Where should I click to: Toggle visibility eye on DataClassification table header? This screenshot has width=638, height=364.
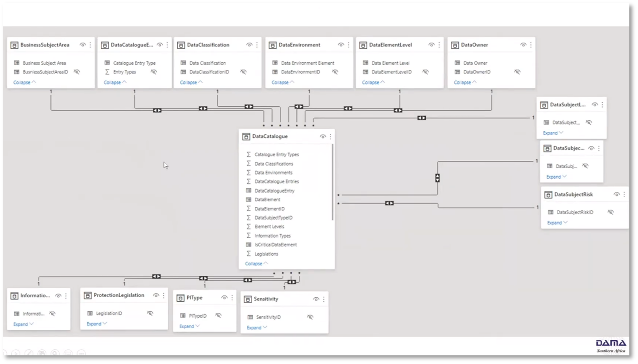(x=249, y=45)
